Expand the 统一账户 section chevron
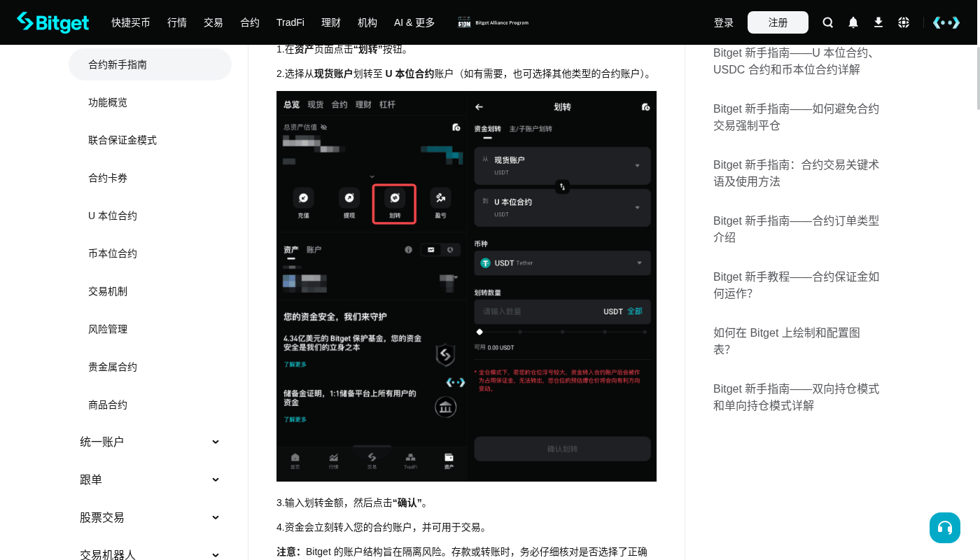Screen dimensions: 980x560 click(x=216, y=442)
